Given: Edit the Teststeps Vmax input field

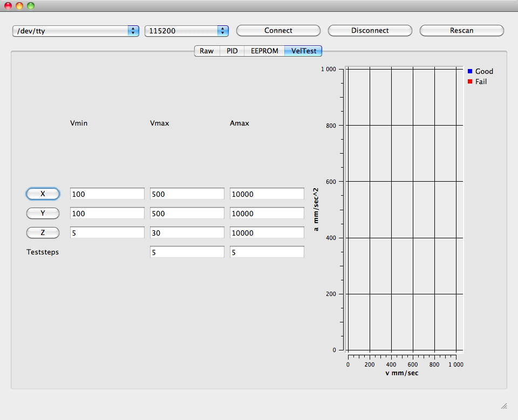Looking at the screenshot, I should 187,252.
